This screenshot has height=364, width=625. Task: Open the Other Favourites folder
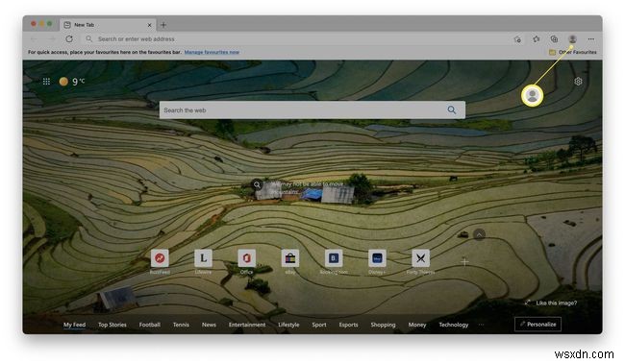click(x=572, y=52)
